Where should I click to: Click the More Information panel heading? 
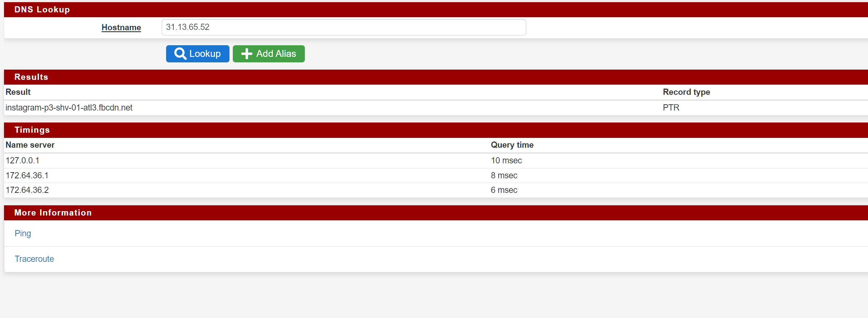[53, 213]
